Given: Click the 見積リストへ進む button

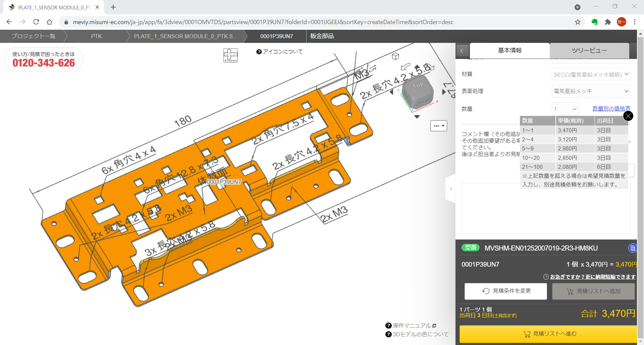Looking at the screenshot, I should click(548, 334).
